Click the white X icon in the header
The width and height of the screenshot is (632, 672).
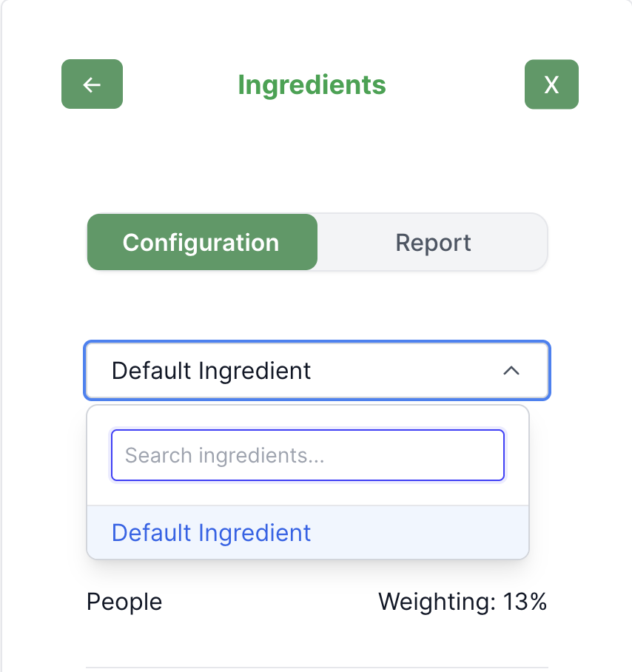click(551, 84)
